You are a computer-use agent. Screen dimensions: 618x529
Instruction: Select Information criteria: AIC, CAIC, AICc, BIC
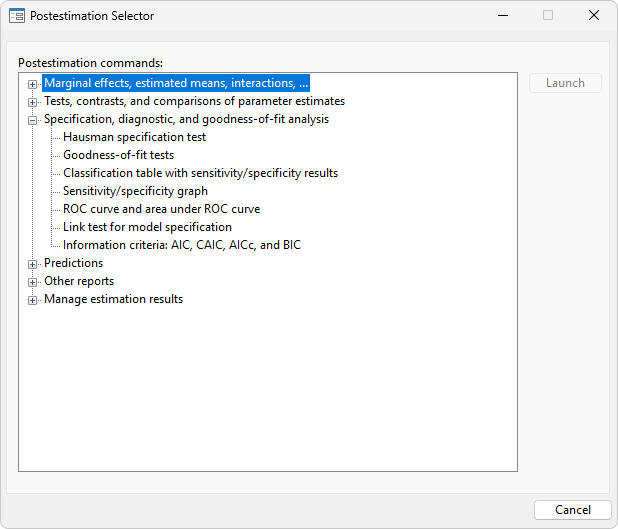pos(182,245)
